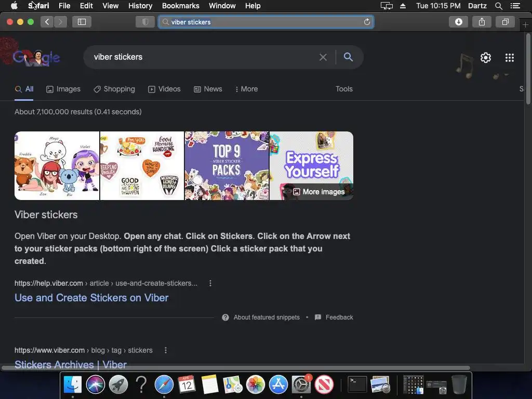Screen dimensions: 532x399
Task: Open Notification Center in menu bar
Action: 515,6
